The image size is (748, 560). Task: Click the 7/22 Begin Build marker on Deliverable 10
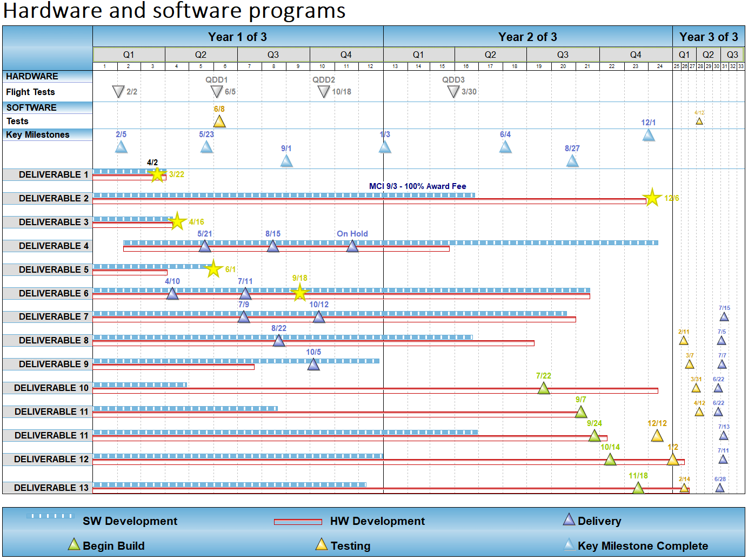point(544,388)
